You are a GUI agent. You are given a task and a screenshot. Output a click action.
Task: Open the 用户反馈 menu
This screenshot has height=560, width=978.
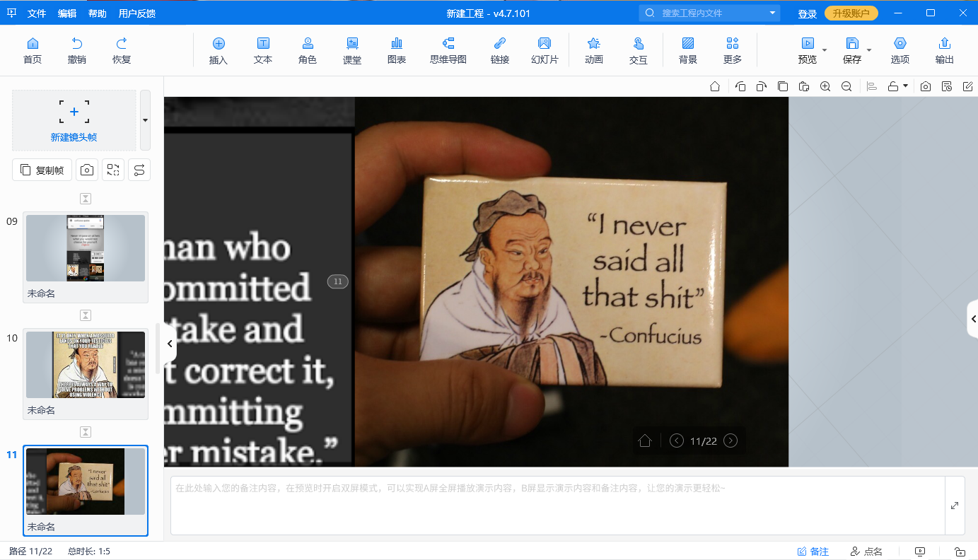pos(137,13)
